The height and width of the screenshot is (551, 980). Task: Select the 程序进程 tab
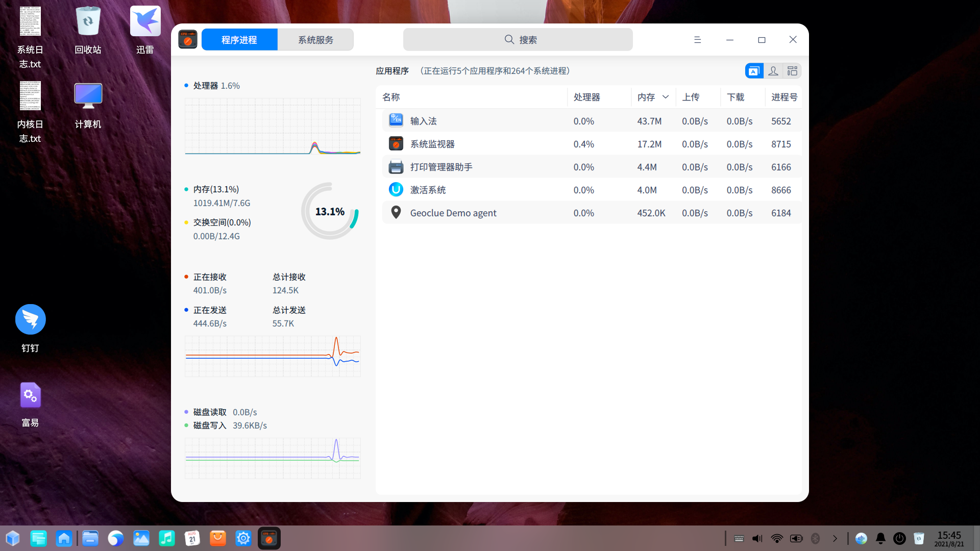click(239, 40)
